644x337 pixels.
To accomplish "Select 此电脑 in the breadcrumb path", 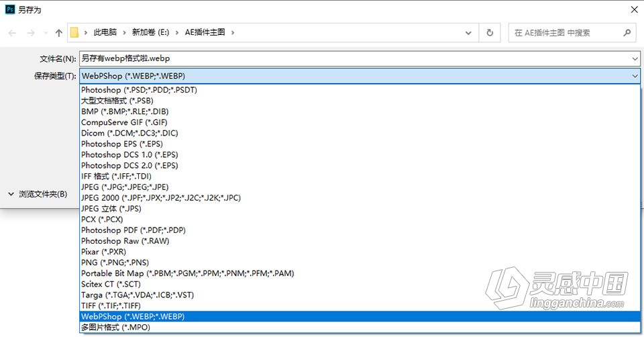I will pos(105,32).
